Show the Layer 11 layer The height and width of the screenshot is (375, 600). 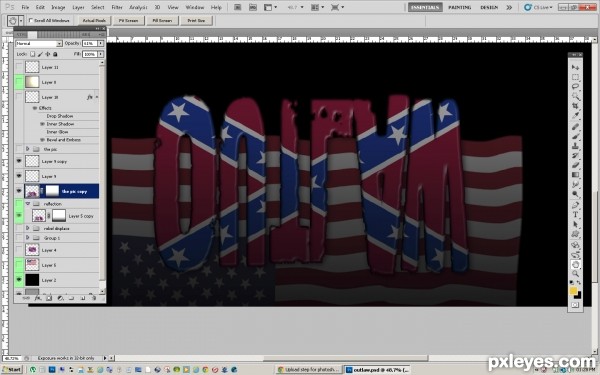[x=19, y=67]
